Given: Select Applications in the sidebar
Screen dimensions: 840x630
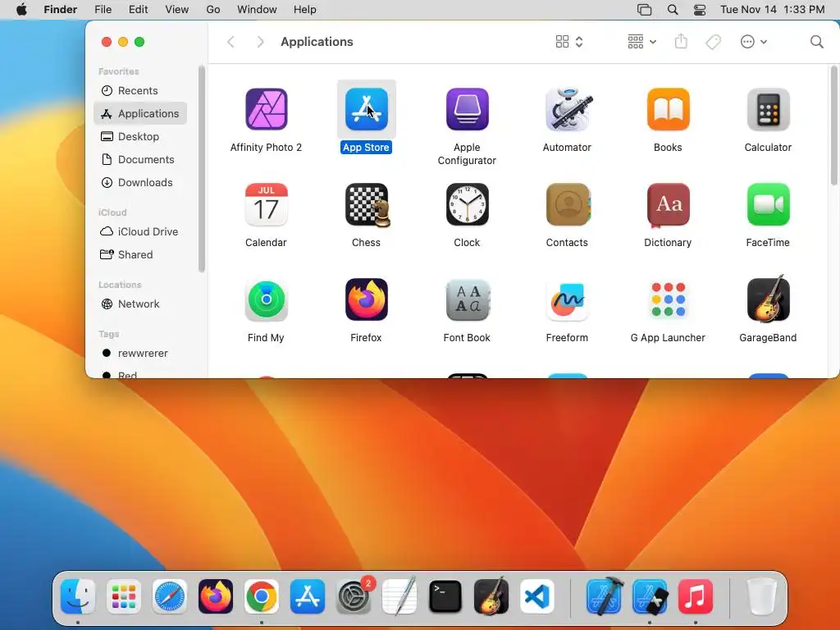Looking at the screenshot, I should 140,113.
